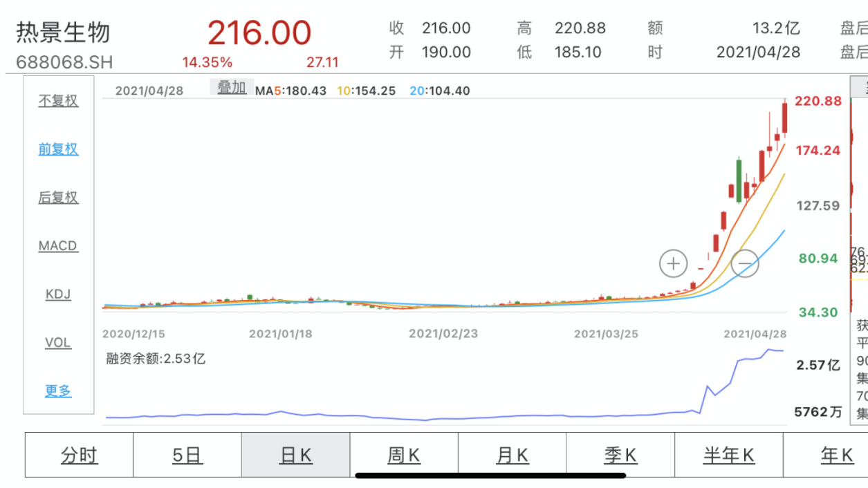
Task: Click the 174.24 price axis label
Action: point(818,151)
